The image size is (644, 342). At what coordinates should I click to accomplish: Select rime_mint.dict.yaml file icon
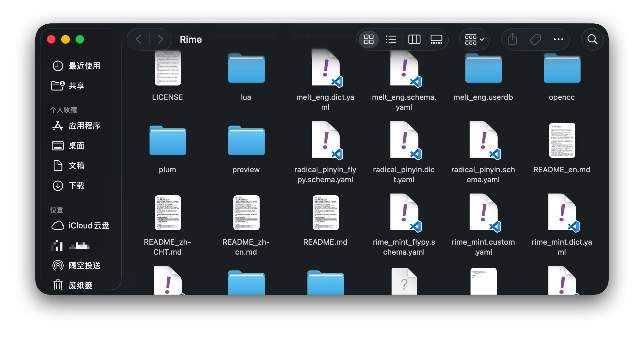(563, 213)
